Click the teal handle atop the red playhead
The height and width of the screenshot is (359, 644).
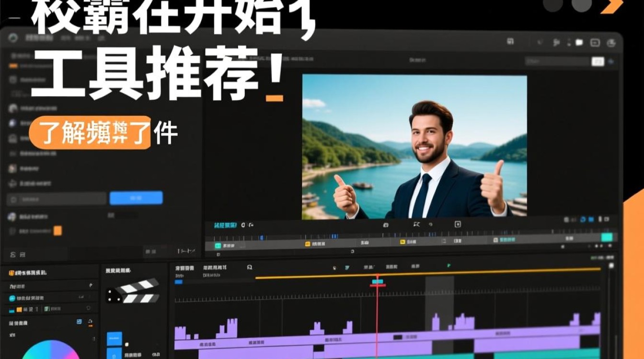click(378, 282)
